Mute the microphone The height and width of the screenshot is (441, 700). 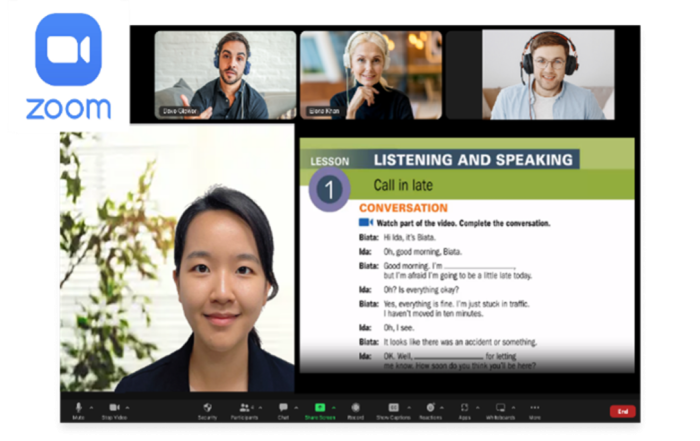coord(78,411)
